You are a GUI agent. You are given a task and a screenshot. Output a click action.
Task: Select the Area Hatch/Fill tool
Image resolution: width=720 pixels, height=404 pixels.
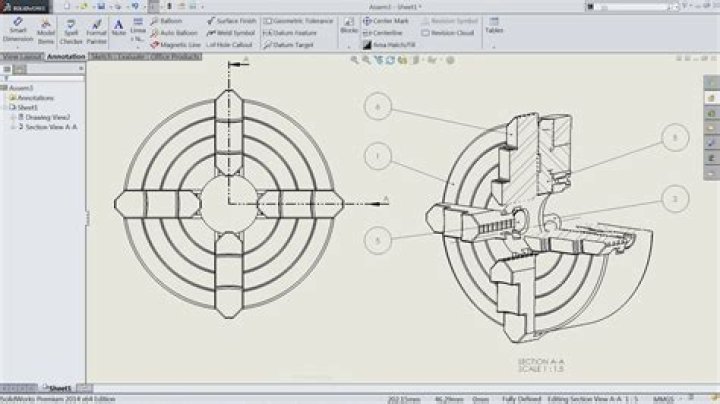[389, 45]
